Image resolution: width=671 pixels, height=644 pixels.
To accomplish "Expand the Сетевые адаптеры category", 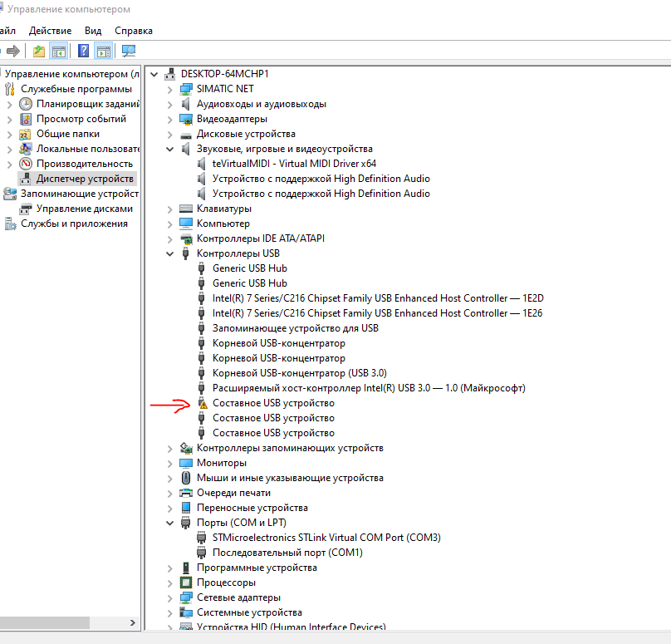I will pos(170,598).
